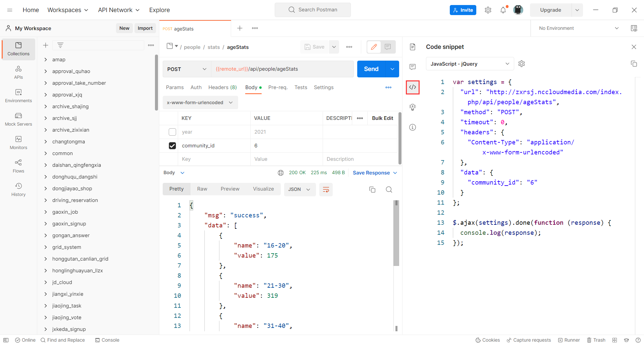Change the JavaScript - jQuery language dropdown

[470, 64]
